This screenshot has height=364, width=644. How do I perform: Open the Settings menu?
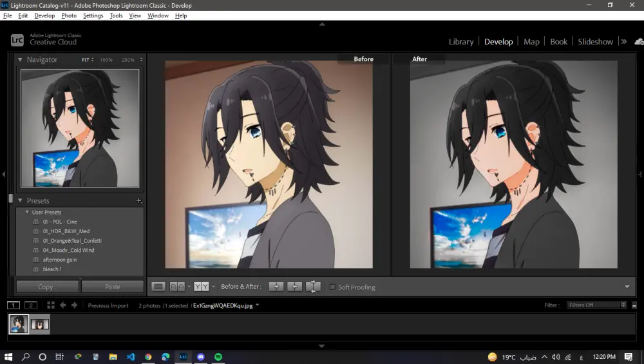coord(93,15)
